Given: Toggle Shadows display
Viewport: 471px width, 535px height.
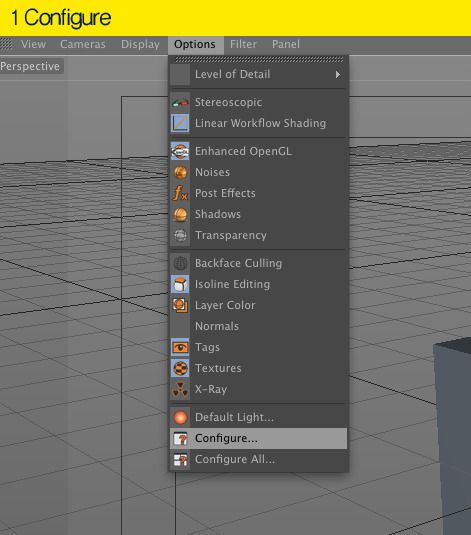Looking at the screenshot, I should click(x=258, y=214).
